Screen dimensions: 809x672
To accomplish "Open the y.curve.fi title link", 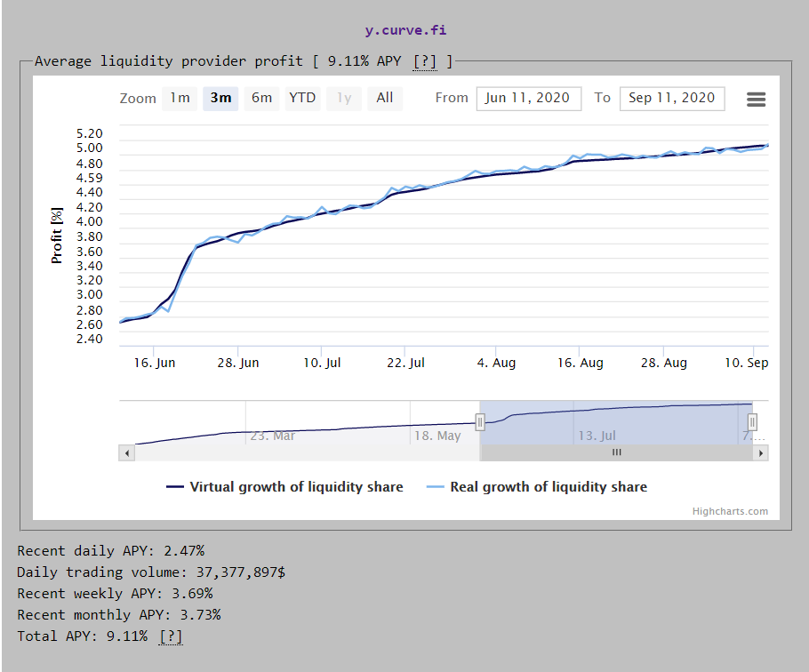I will pyautogui.click(x=405, y=30).
